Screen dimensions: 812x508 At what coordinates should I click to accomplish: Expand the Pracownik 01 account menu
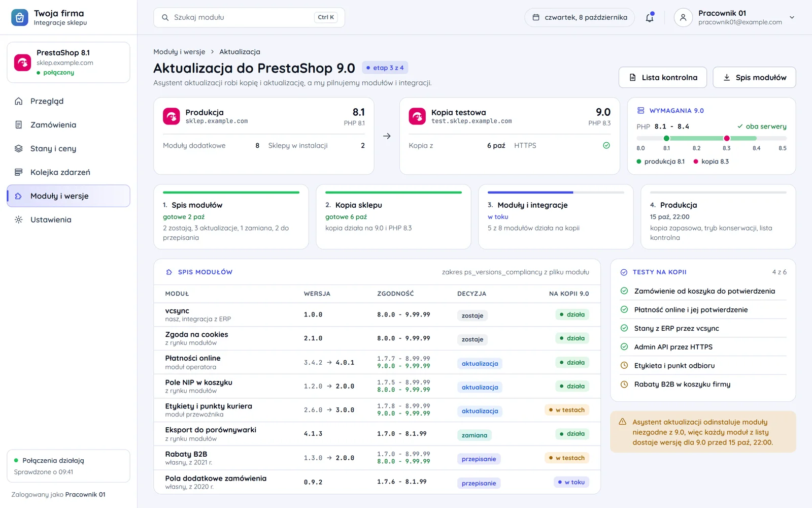click(792, 17)
